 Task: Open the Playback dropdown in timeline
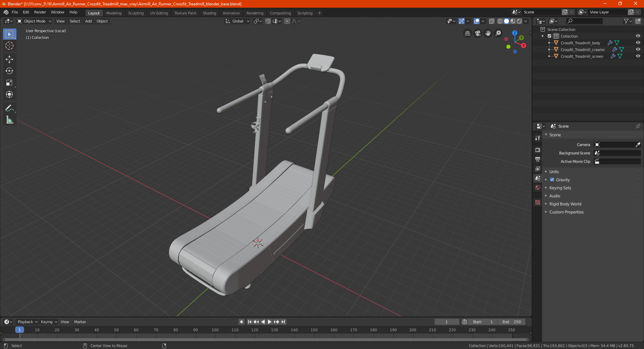click(x=27, y=322)
